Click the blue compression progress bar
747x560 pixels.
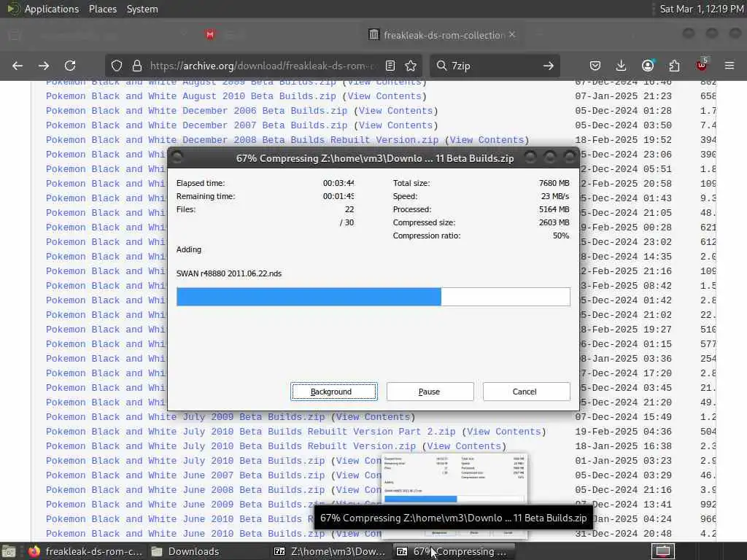point(373,297)
